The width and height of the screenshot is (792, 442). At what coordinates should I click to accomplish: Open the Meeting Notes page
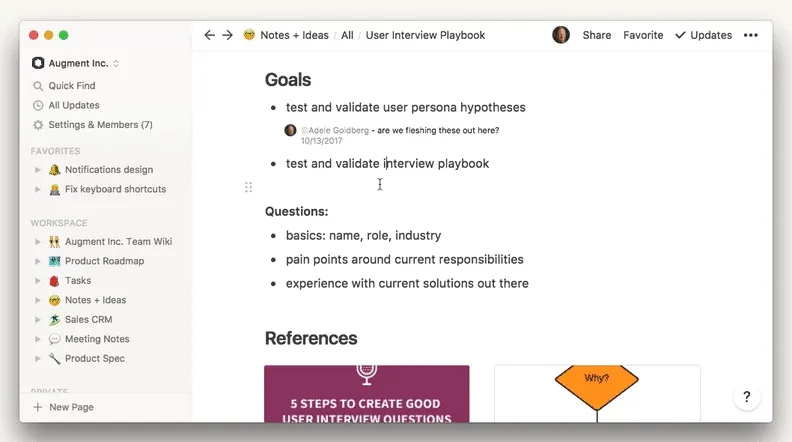click(x=97, y=339)
